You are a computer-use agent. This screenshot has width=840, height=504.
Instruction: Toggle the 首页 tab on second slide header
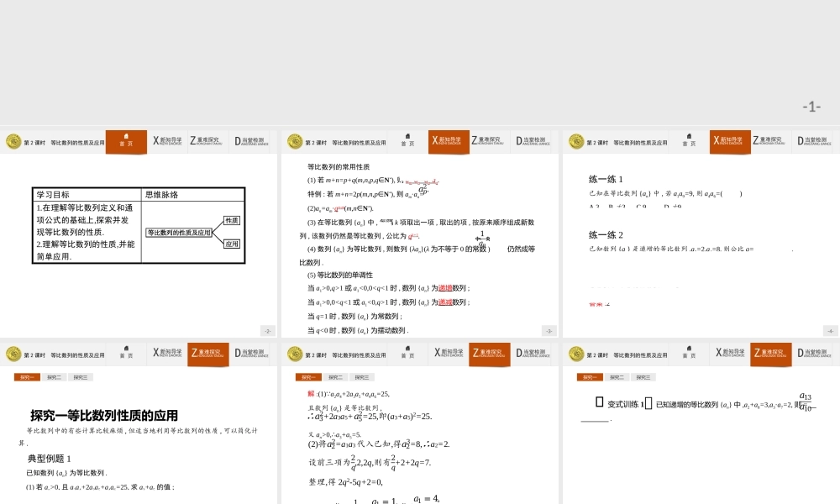(407, 141)
